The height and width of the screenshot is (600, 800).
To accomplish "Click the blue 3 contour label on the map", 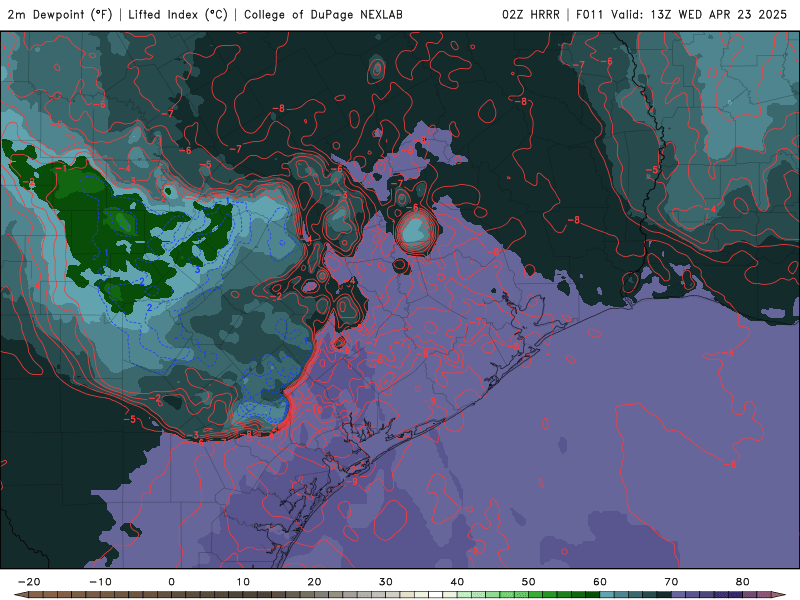I will tap(197, 269).
